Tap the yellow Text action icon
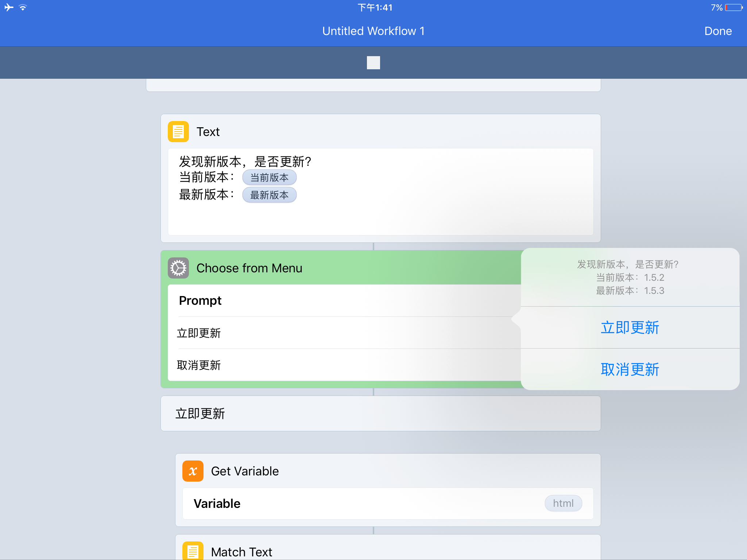Viewport: 747px width, 560px height. coord(178,132)
